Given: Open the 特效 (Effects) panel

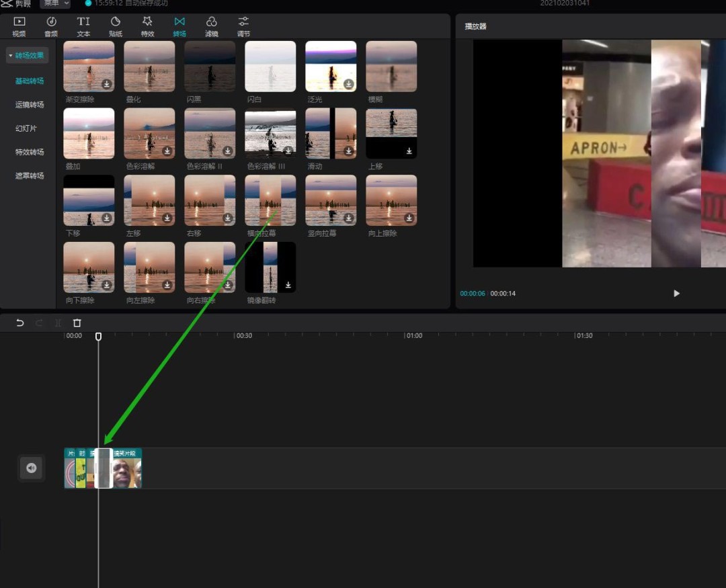Looking at the screenshot, I should 147,26.
